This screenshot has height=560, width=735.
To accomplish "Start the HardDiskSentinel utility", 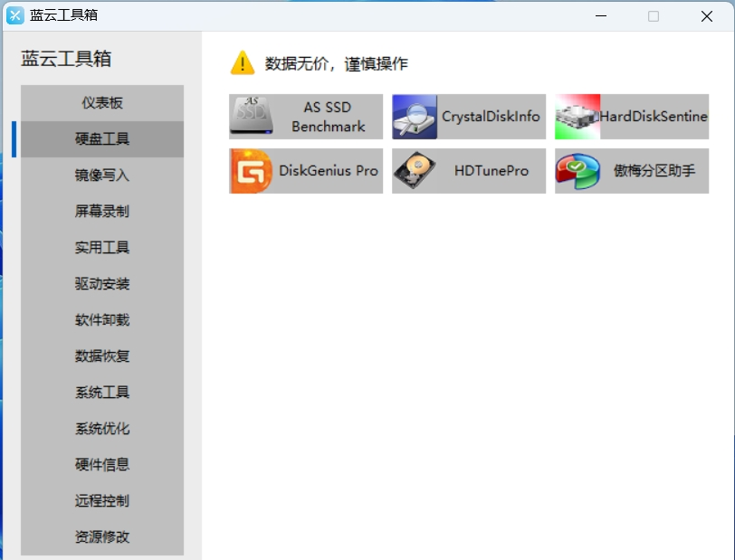I will click(x=631, y=117).
